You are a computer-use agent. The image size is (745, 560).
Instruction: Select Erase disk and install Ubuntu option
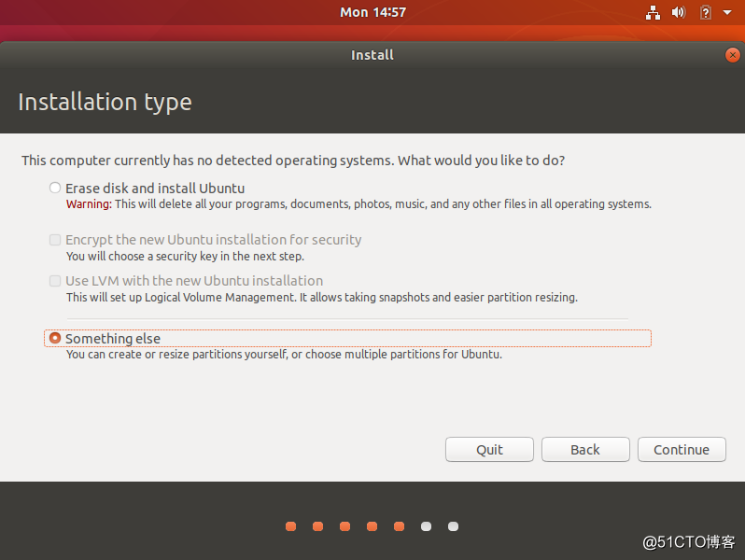[x=55, y=189]
